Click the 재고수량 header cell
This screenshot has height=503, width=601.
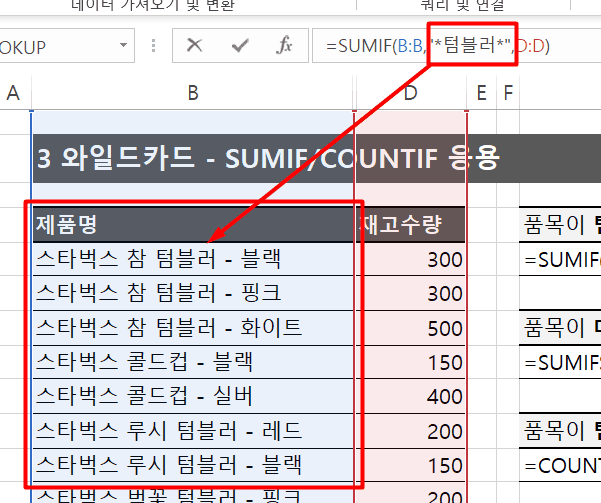click(x=411, y=224)
